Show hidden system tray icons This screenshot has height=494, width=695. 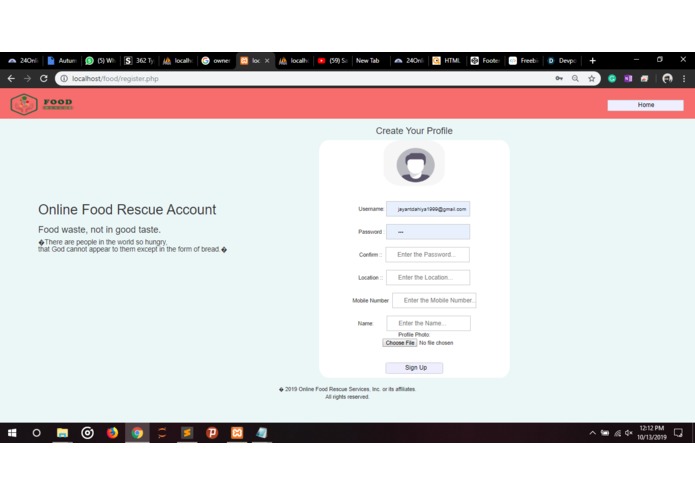592,433
